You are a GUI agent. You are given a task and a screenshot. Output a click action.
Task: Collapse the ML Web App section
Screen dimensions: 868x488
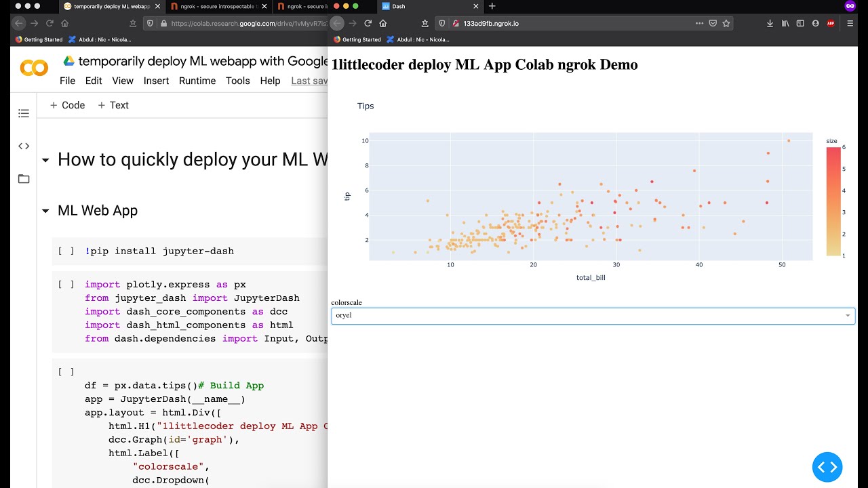pos(45,211)
